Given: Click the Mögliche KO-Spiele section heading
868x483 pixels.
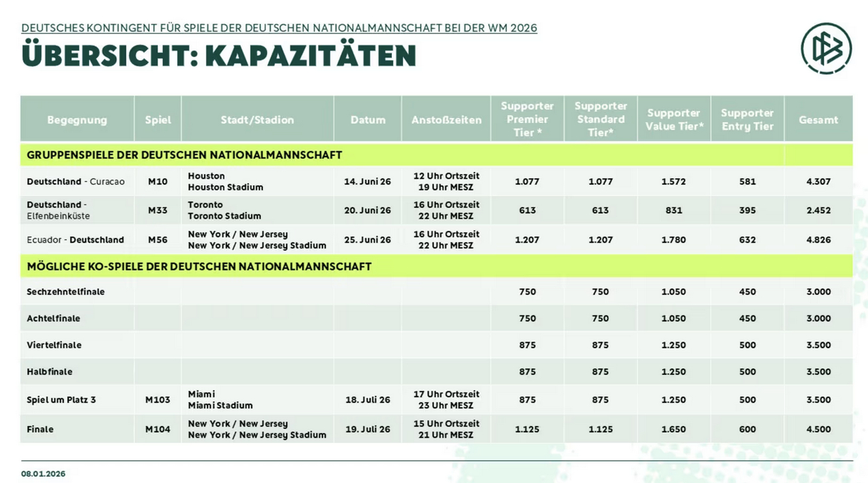Looking at the screenshot, I should tap(199, 266).
